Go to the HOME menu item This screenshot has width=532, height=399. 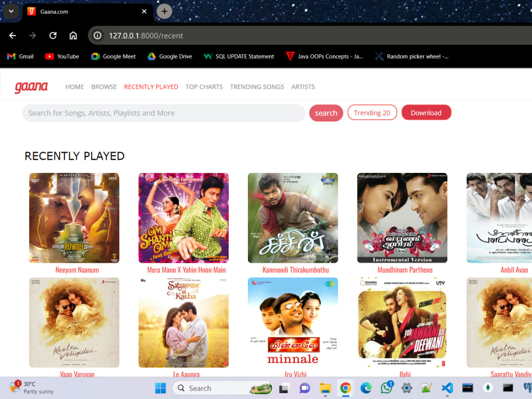(74, 87)
